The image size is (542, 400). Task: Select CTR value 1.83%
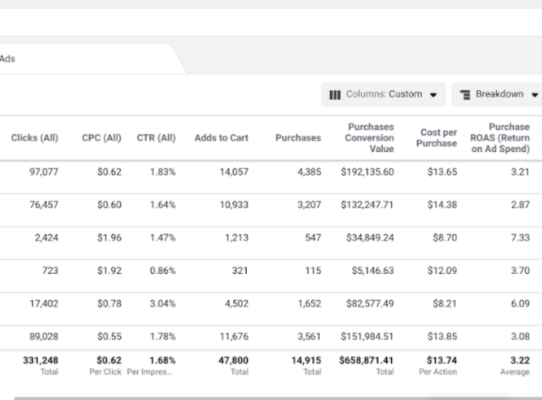(x=163, y=172)
